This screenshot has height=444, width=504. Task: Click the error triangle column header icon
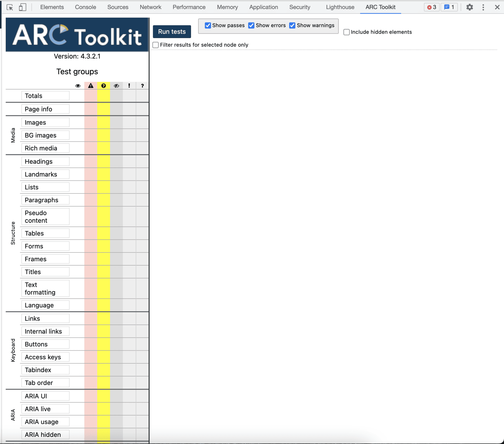point(91,86)
